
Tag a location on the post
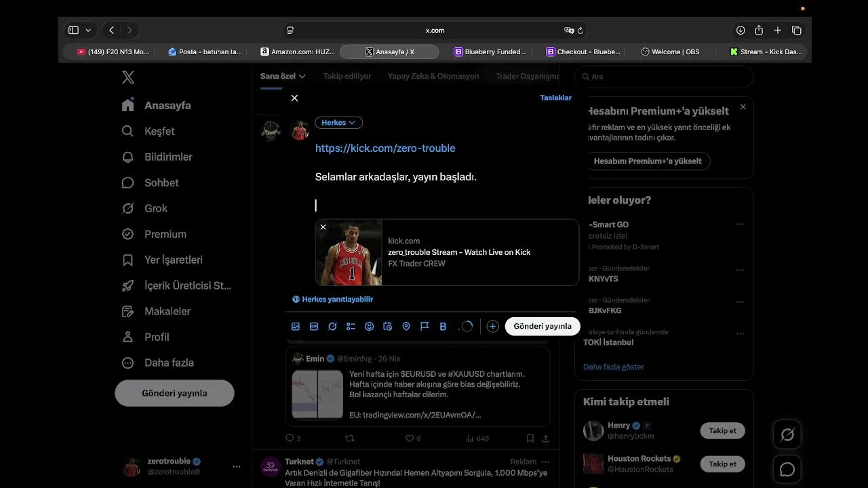pos(406,326)
